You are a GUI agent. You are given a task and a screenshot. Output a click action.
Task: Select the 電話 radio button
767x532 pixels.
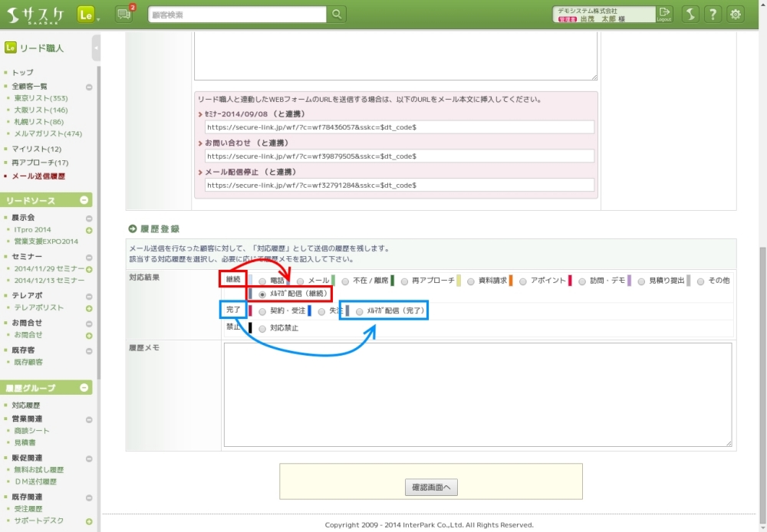pyautogui.click(x=263, y=281)
